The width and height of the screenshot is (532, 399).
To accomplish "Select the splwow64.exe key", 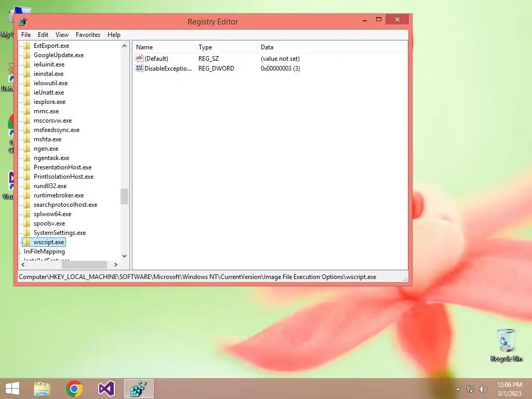I will point(52,214).
